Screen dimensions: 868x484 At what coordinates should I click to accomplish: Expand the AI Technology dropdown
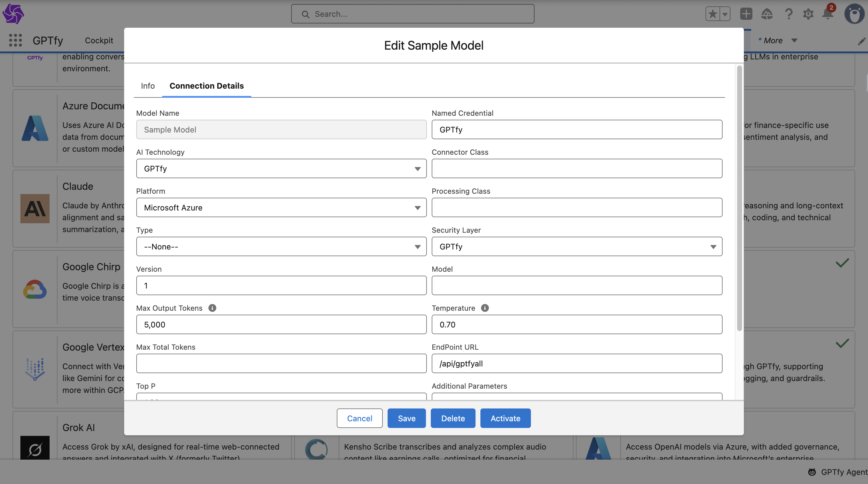(x=281, y=169)
